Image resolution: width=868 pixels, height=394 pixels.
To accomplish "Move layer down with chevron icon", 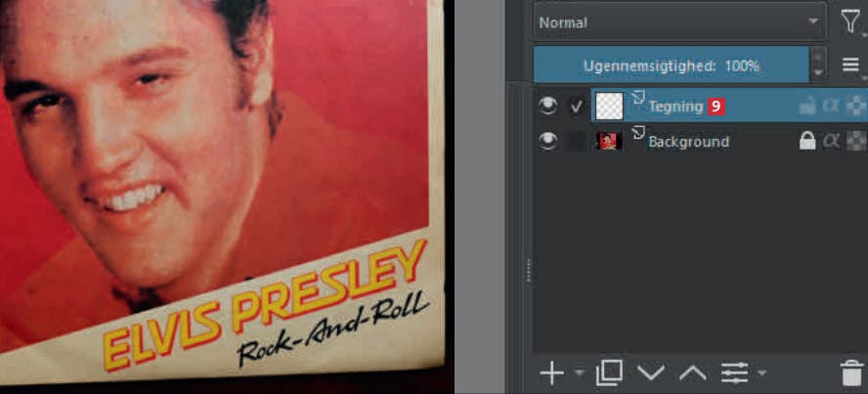I will click(x=650, y=372).
